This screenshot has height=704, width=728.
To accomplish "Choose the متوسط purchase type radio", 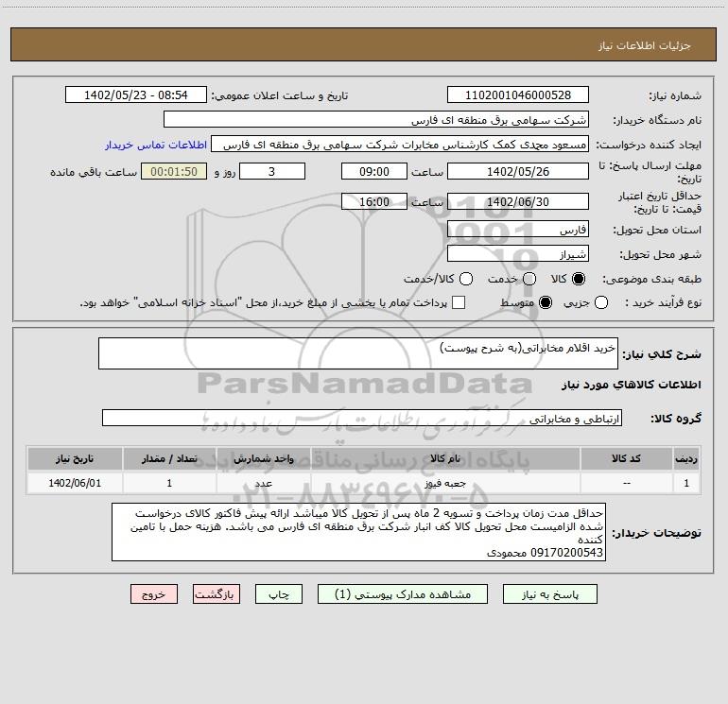I will click(x=546, y=302).
